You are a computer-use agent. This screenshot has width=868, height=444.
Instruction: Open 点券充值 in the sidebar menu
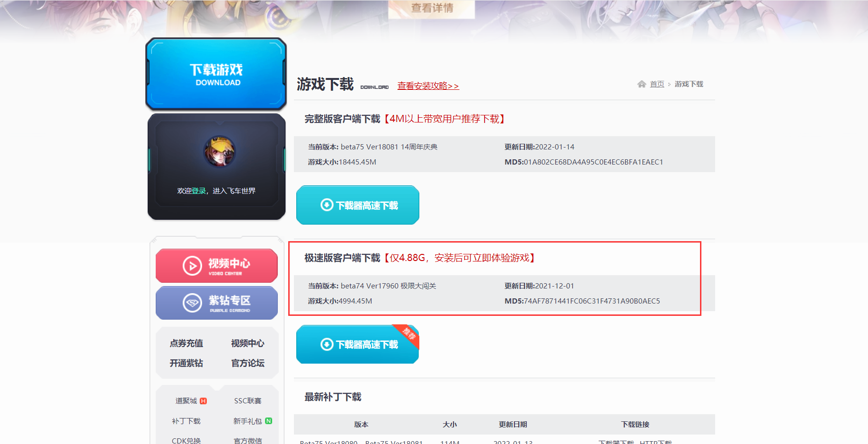(186, 343)
